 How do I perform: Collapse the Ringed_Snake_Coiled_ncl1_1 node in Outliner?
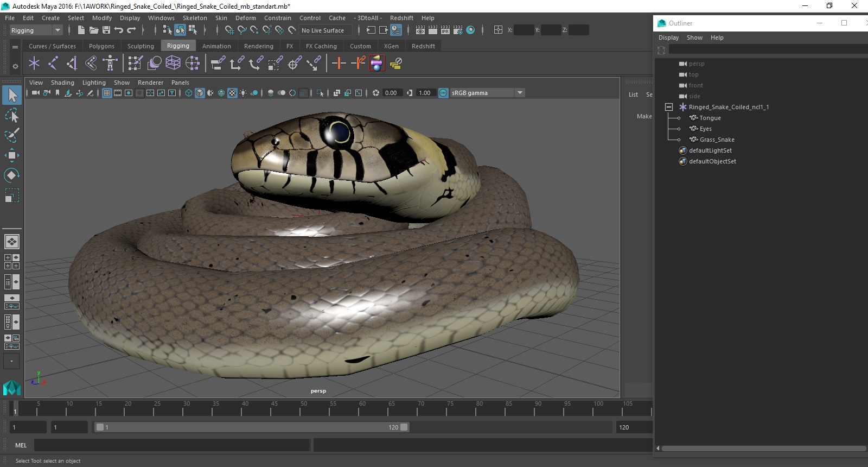coord(669,107)
